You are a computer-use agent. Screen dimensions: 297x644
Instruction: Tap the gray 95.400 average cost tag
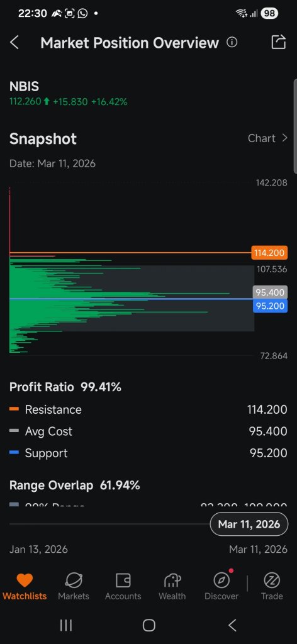(270, 292)
